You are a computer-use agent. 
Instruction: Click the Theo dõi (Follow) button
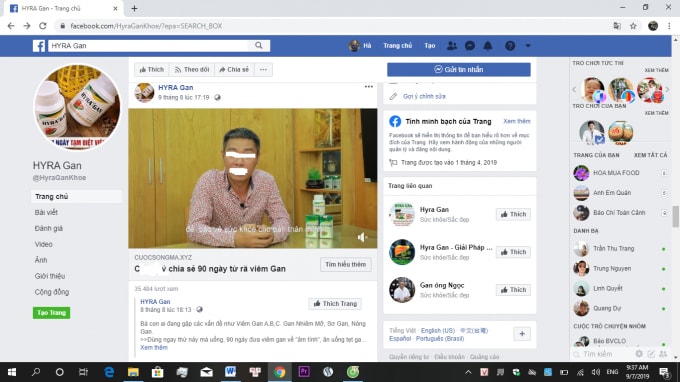[x=192, y=69]
